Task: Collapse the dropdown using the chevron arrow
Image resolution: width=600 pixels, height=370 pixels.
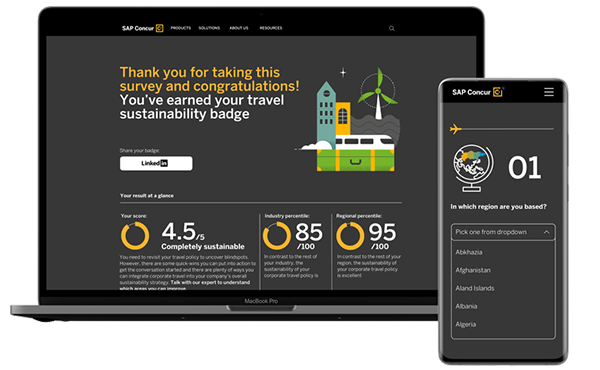Action: pos(546,232)
